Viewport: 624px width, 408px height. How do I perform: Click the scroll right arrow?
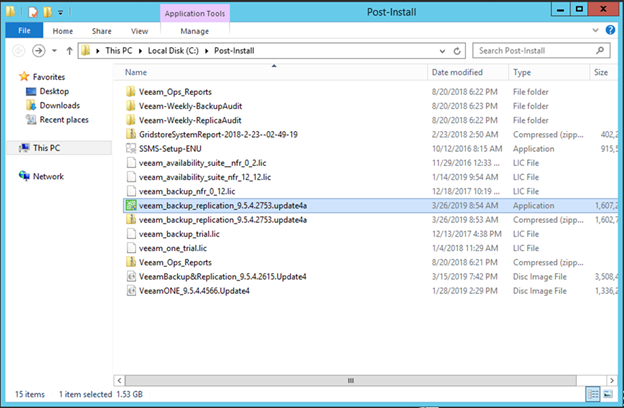(x=612, y=381)
